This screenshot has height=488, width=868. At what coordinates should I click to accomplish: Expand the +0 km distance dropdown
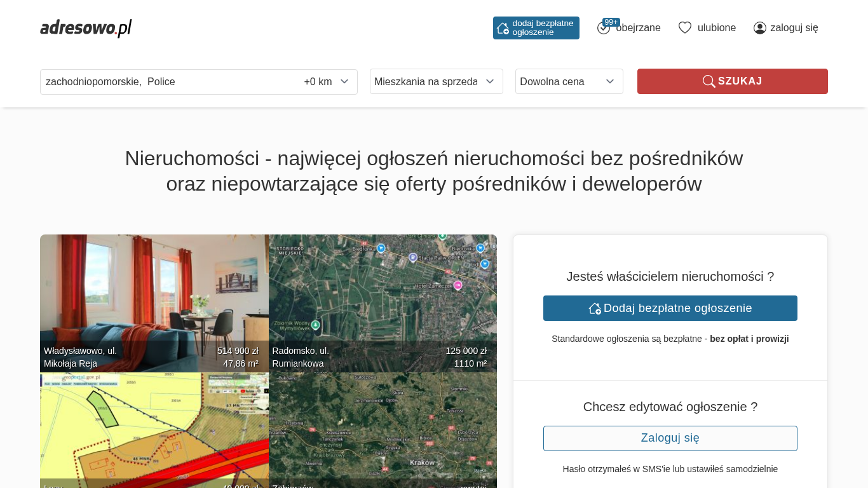pyautogui.click(x=327, y=82)
